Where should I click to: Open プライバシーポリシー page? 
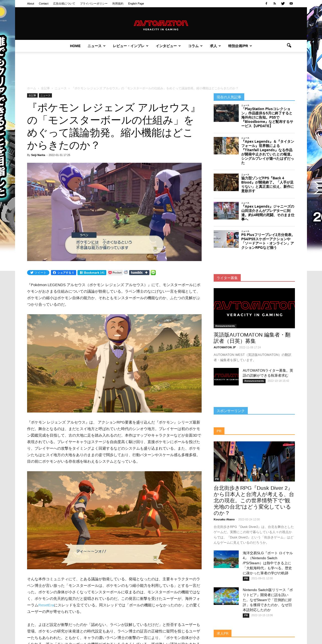(x=94, y=4)
